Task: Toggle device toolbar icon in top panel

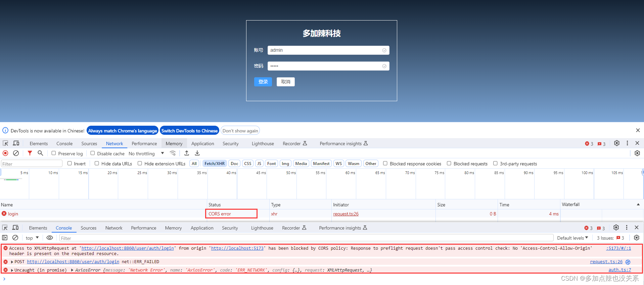Action: (x=16, y=143)
